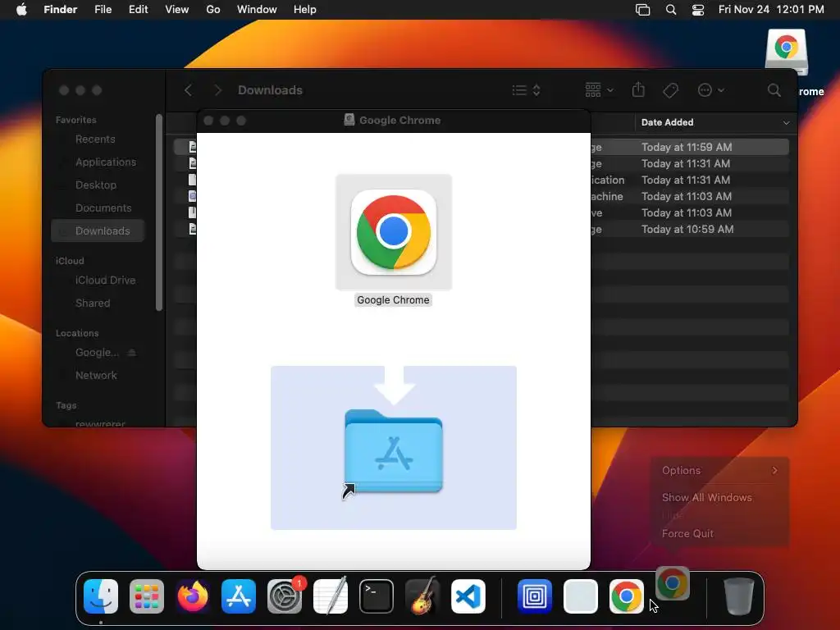Image resolution: width=840 pixels, height=630 pixels.
Task: Open the View menu
Action: (x=177, y=10)
